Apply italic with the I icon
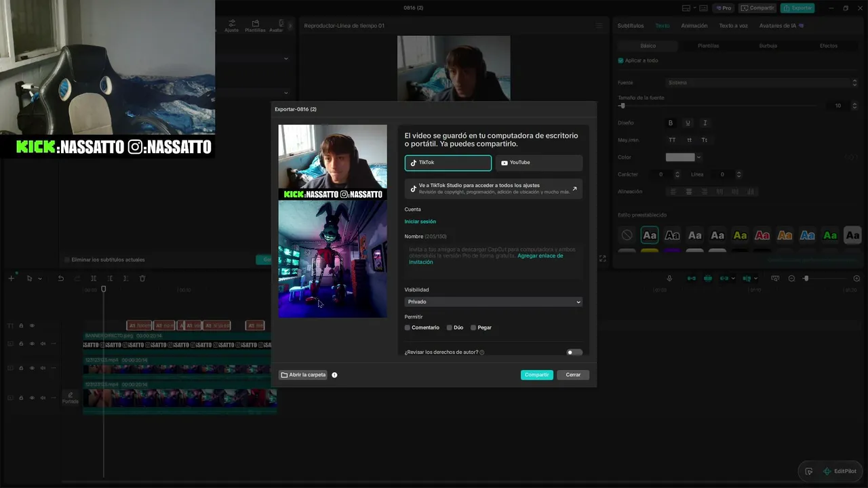 pyautogui.click(x=705, y=123)
